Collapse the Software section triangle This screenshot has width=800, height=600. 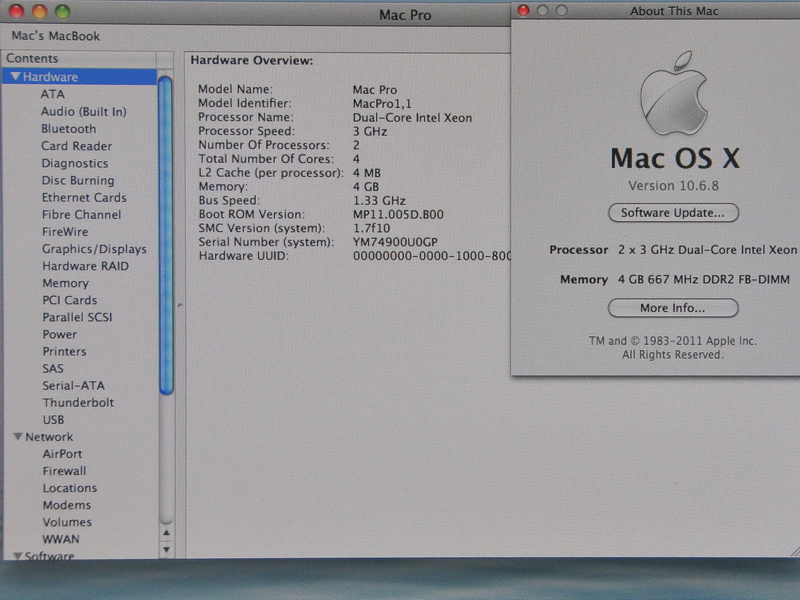pos(18,556)
